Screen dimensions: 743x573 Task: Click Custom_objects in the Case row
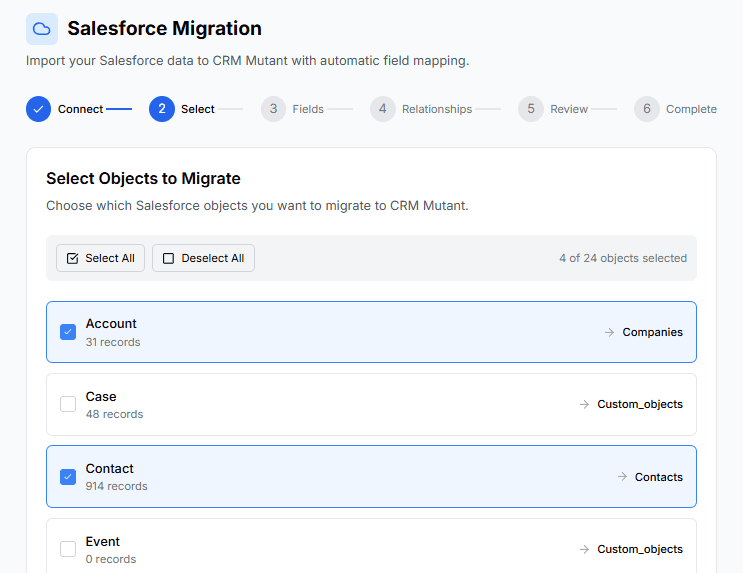(640, 404)
